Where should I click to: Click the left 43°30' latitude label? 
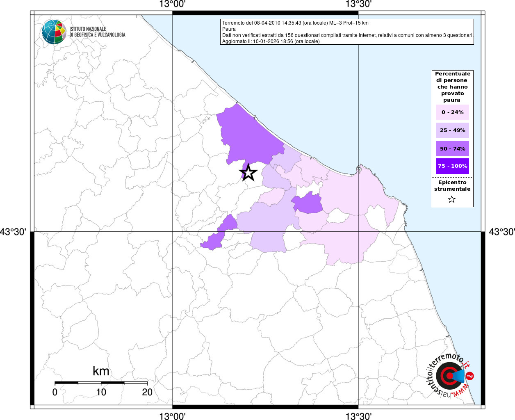click(x=14, y=232)
